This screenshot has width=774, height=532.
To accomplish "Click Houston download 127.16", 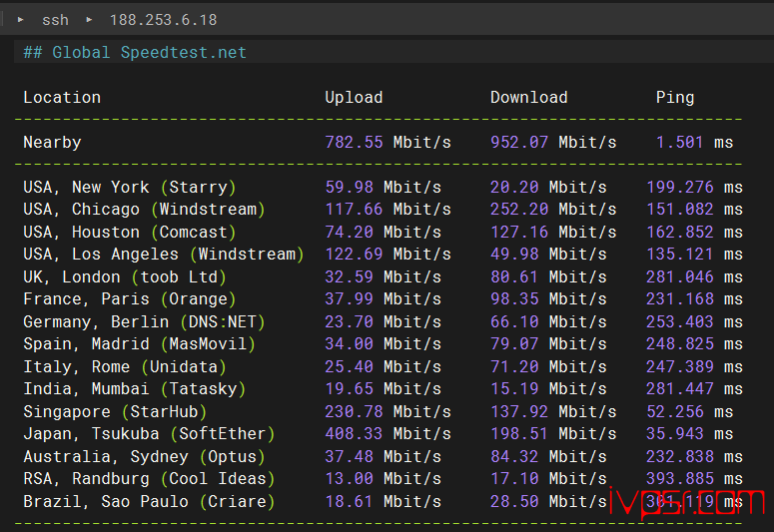I will [519, 232].
